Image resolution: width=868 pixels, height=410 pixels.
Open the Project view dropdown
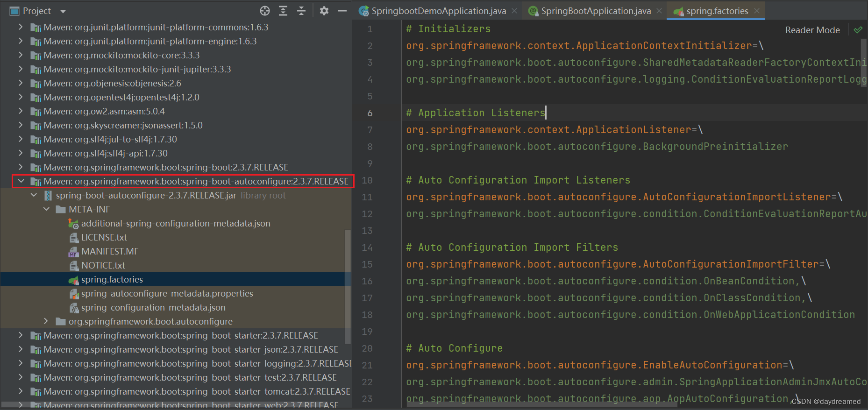pyautogui.click(x=63, y=11)
